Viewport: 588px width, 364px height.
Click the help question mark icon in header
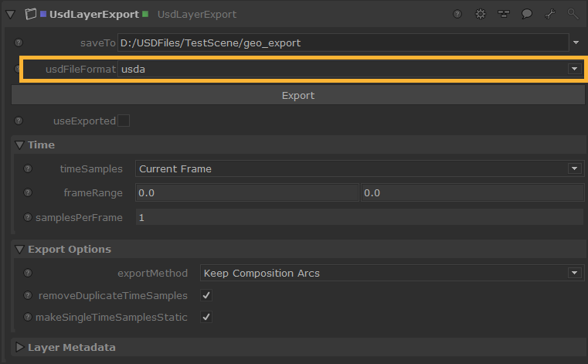click(x=457, y=14)
